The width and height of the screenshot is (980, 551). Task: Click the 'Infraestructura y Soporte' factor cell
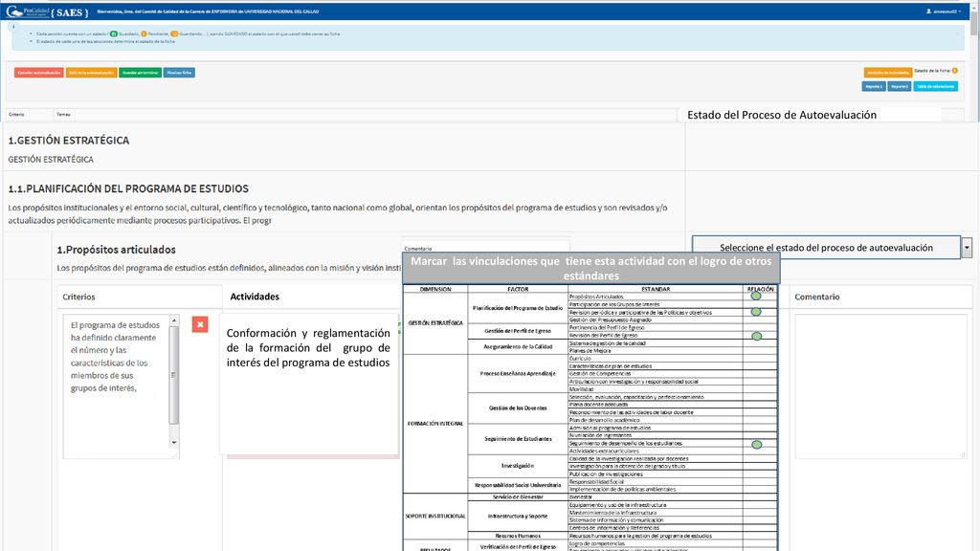(518, 516)
